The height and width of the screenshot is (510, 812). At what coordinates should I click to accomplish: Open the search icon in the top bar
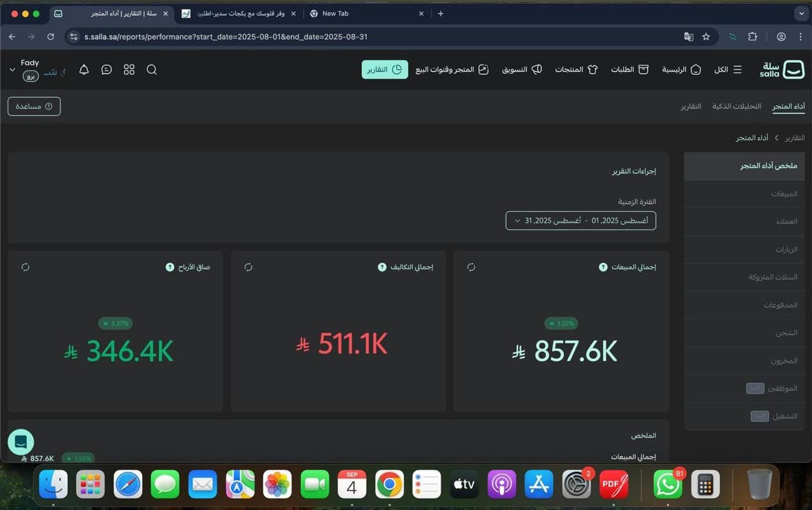tap(152, 69)
